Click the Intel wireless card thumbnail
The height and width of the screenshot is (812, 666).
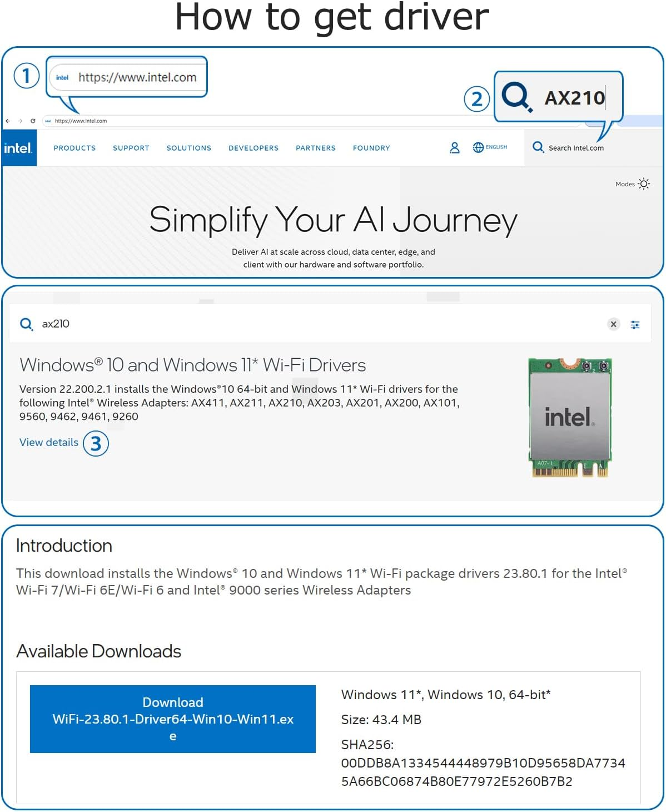click(569, 418)
